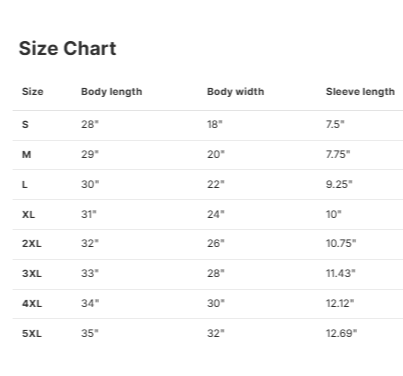Screen dimensions: 403x376
Task: Select the S size row label
Action: click(x=25, y=124)
